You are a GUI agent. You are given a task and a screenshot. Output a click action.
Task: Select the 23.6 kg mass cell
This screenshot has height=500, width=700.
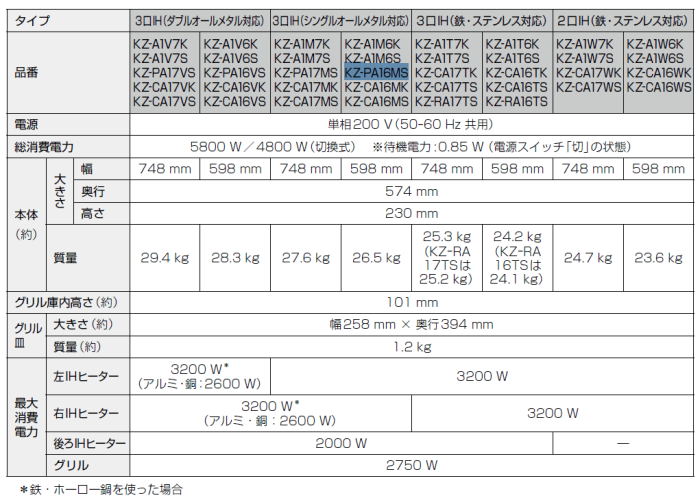point(658,258)
